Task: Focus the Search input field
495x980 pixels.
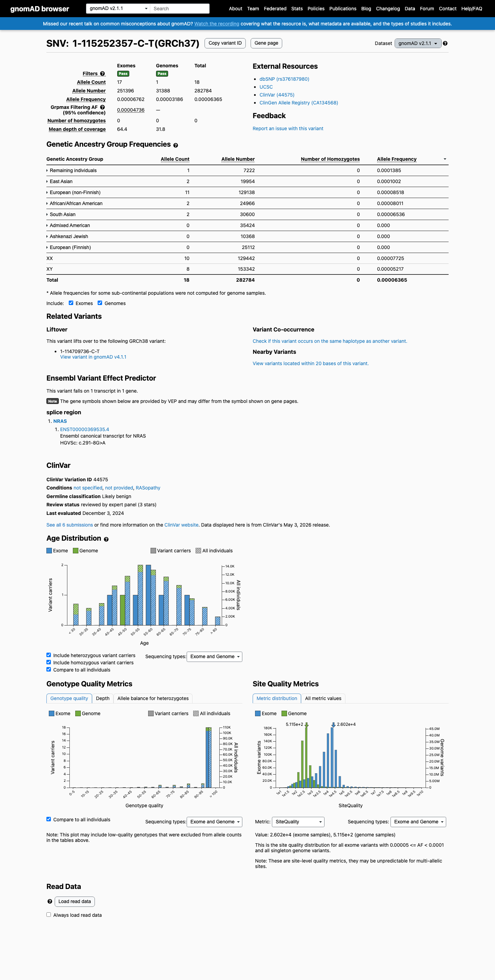Action: point(180,8)
